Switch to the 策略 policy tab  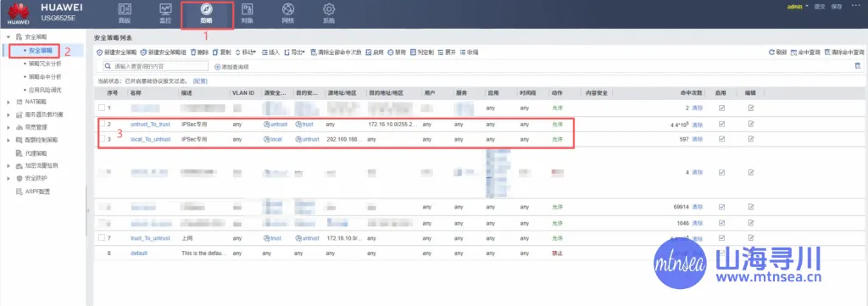(207, 14)
